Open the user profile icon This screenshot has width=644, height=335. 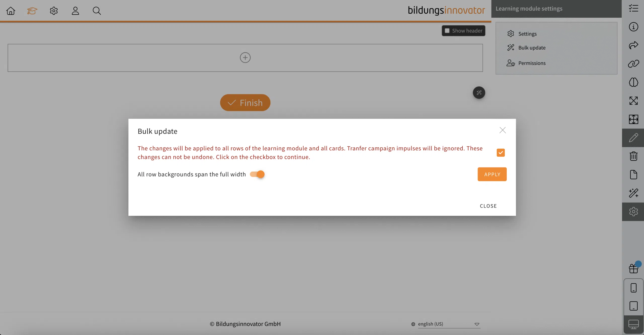[x=75, y=11]
